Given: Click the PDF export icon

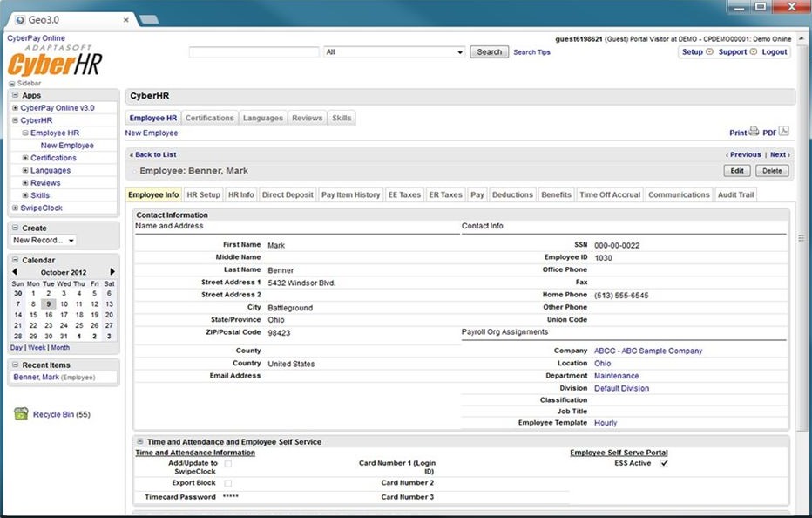Looking at the screenshot, I should pos(783,131).
